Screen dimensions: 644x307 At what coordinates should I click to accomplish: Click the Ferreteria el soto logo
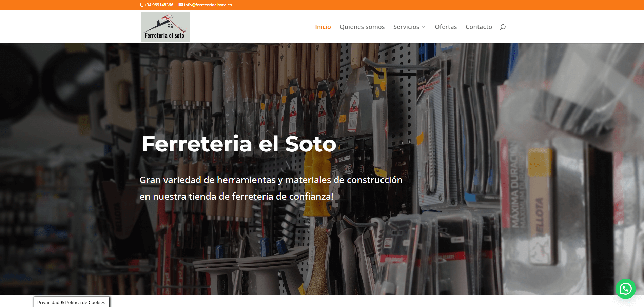tap(165, 27)
